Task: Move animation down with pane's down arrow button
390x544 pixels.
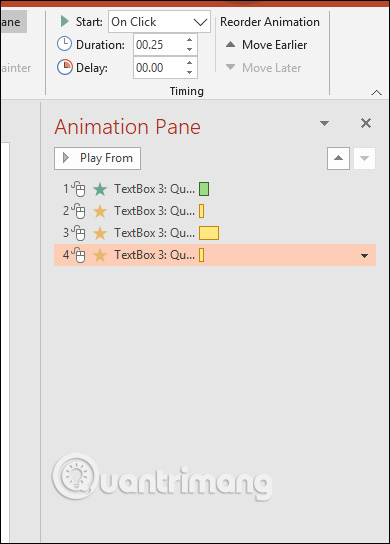Action: click(x=364, y=159)
